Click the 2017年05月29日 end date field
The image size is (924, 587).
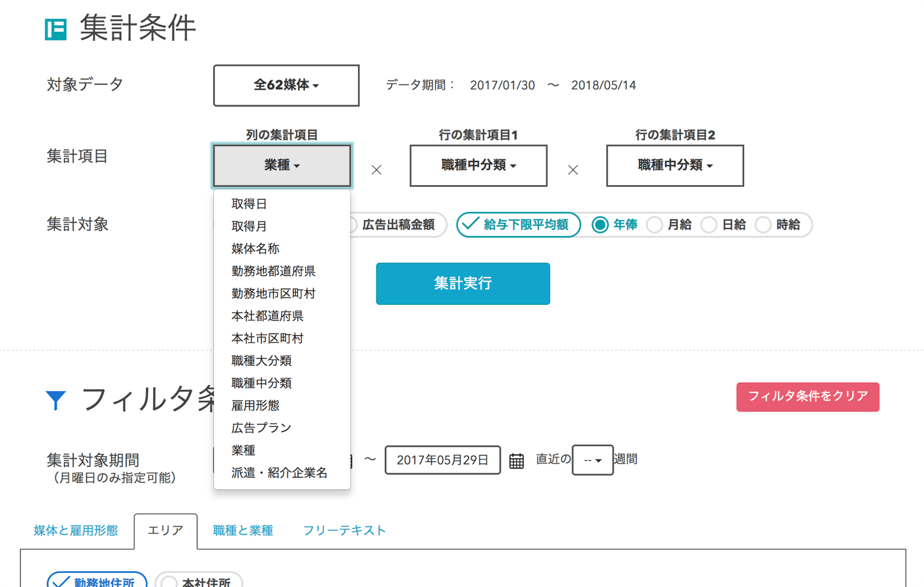click(443, 460)
